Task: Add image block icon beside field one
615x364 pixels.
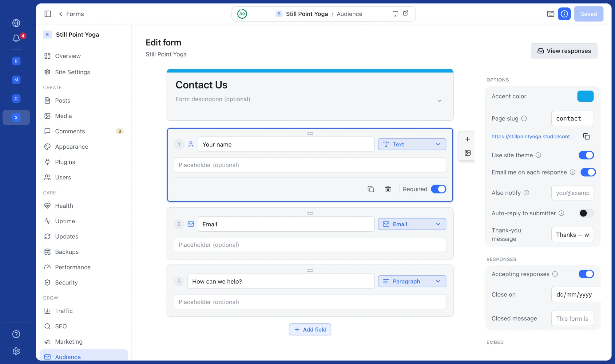Action: [x=467, y=153]
